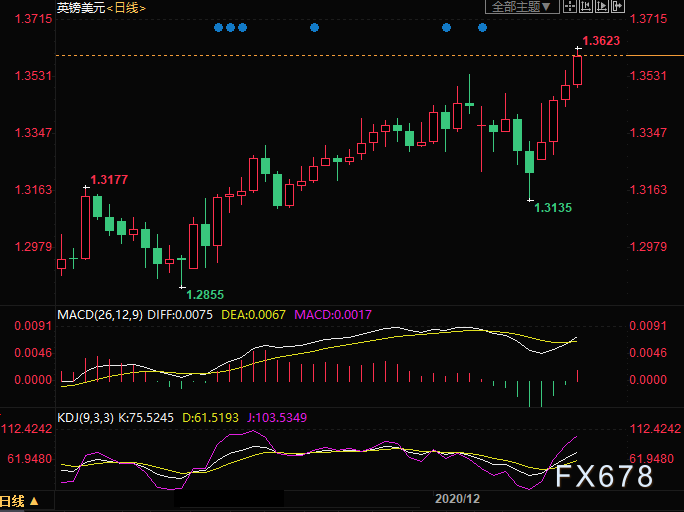Screen dimensions: 684x512
Task: Click the D:61.5193 value
Action: (x=210, y=418)
